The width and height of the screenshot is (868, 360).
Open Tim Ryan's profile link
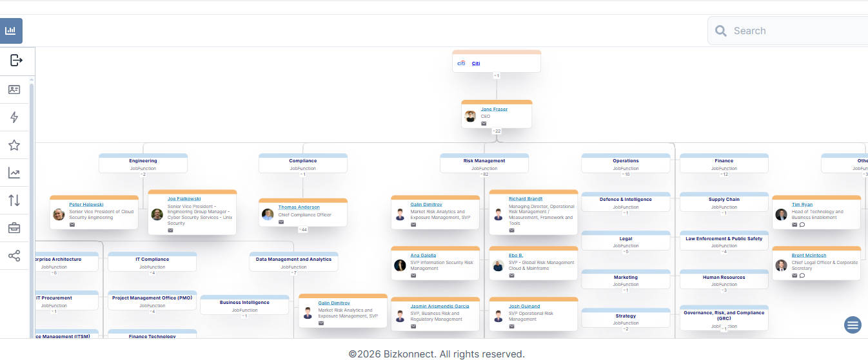pos(802,204)
